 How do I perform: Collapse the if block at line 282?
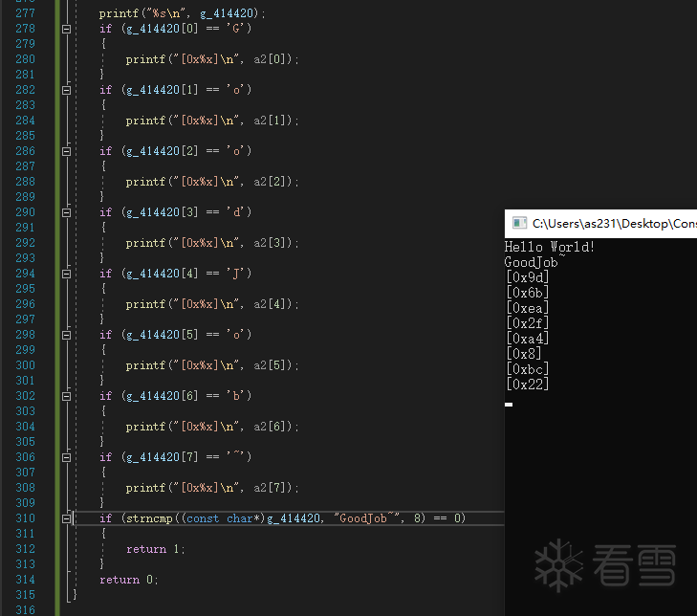[66, 90]
